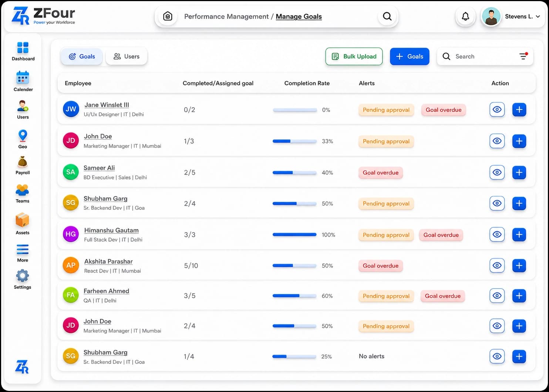Image resolution: width=549 pixels, height=392 pixels.
Task: View Himanshu Gautam goals eye icon
Action: [x=497, y=234]
